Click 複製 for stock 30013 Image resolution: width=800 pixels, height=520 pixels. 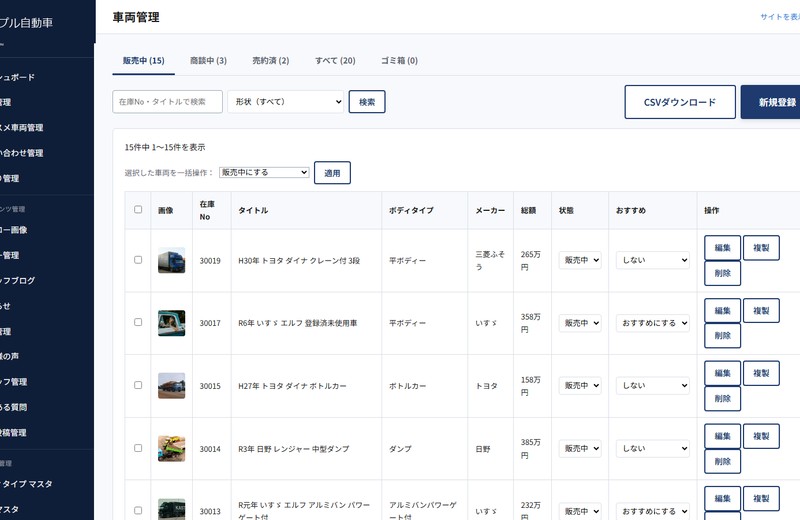coord(761,499)
